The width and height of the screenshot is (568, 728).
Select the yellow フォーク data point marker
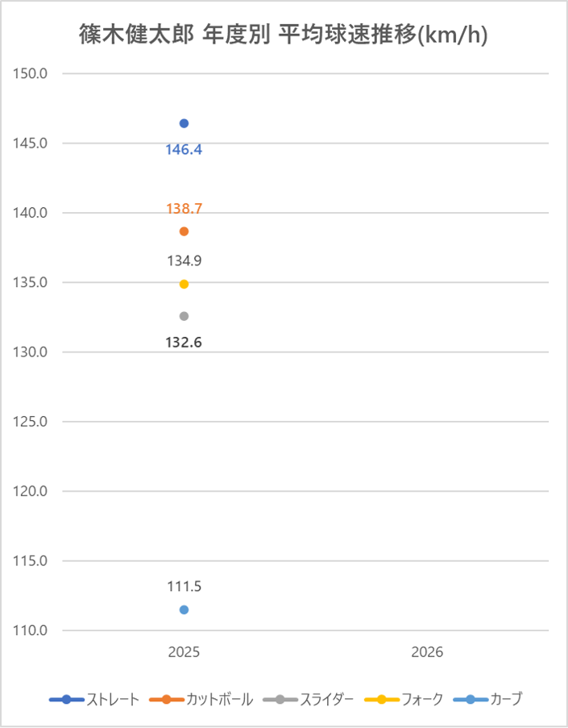pyautogui.click(x=184, y=284)
